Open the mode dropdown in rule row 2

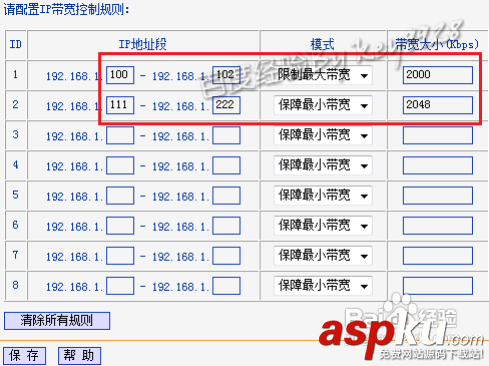tap(323, 105)
